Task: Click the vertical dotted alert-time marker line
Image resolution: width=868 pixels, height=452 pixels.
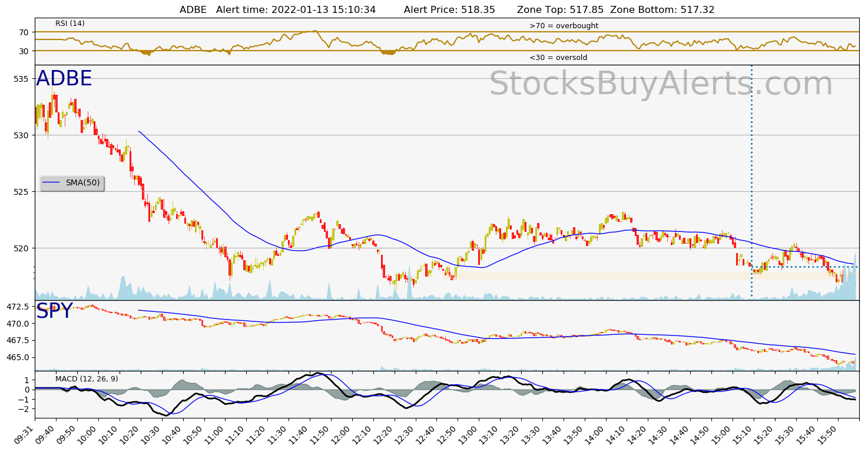Action: pos(752,182)
